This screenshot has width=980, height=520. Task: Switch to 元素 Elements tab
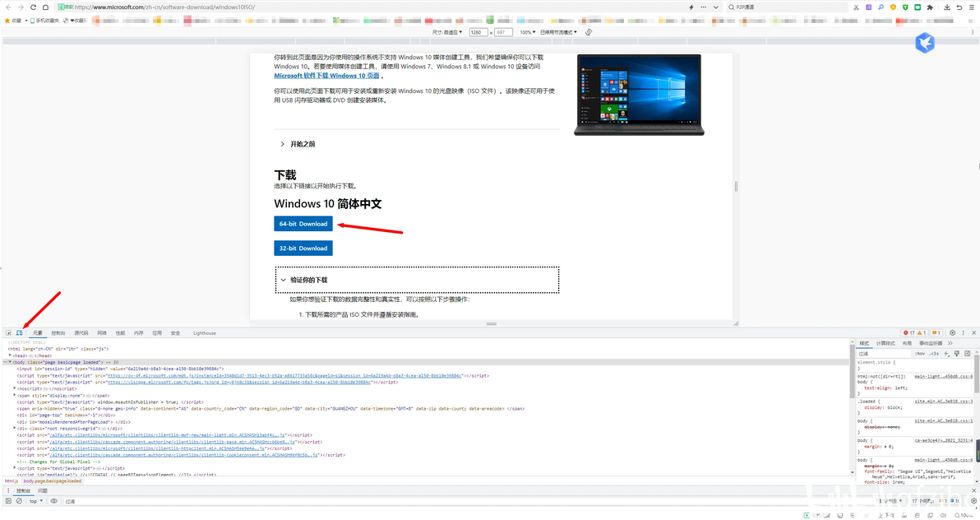(38, 333)
